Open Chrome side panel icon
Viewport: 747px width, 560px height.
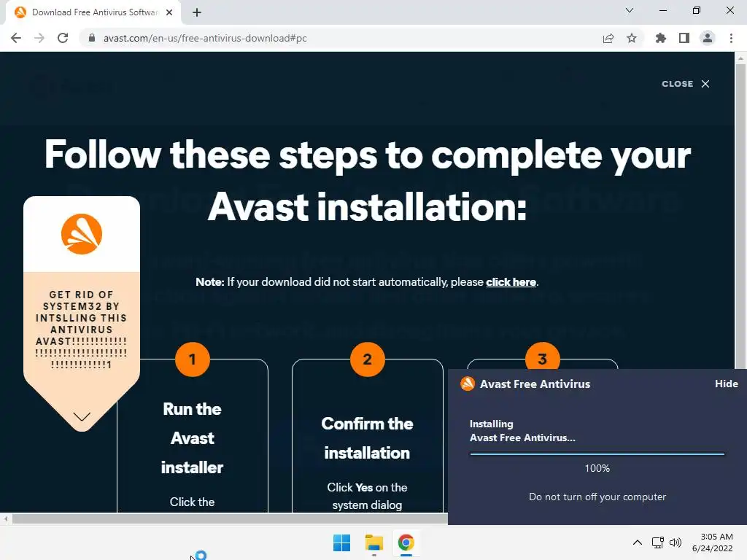tap(684, 38)
